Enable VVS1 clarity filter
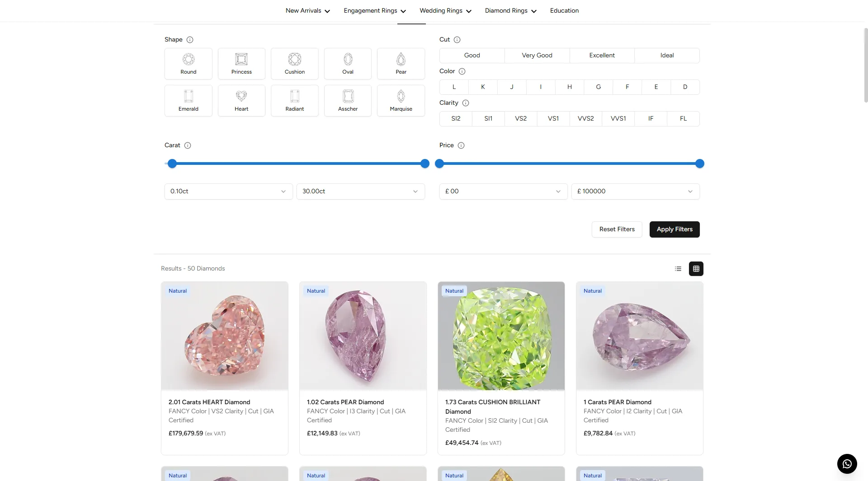The height and width of the screenshot is (481, 868). pos(618,119)
